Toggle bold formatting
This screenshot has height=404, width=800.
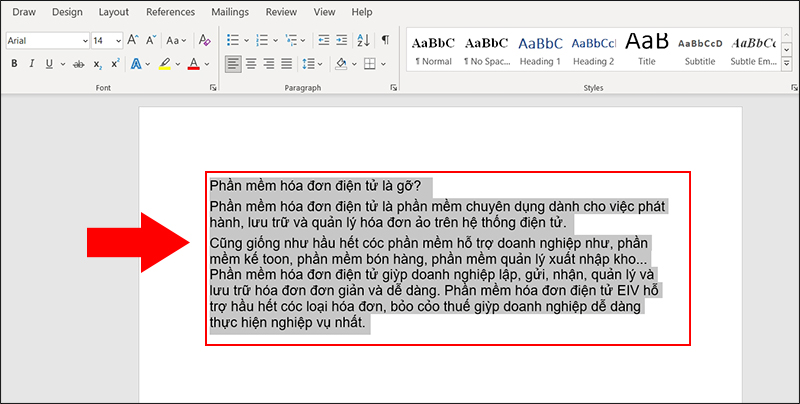tap(15, 64)
